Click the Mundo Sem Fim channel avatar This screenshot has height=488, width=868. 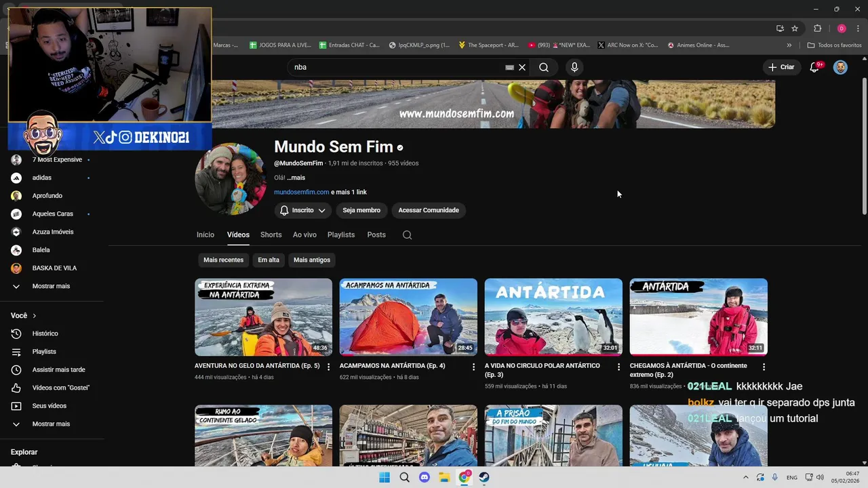[231, 179]
